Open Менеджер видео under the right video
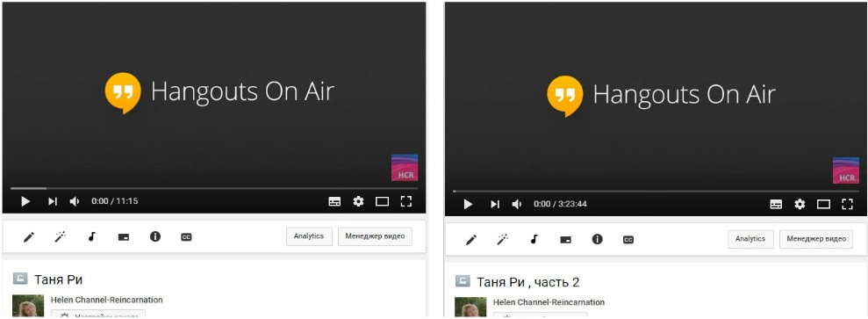 tap(816, 239)
